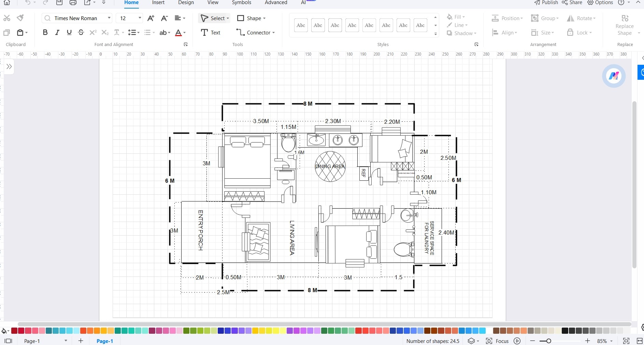644x345 pixels.
Task: Click the Paste clipboard icon
Action: 20,33
